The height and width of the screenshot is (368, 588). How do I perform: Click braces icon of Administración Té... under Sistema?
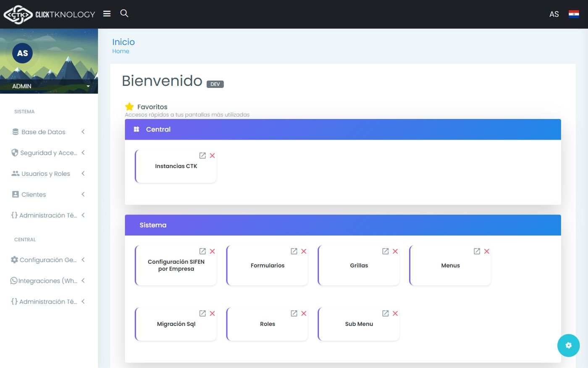click(14, 215)
